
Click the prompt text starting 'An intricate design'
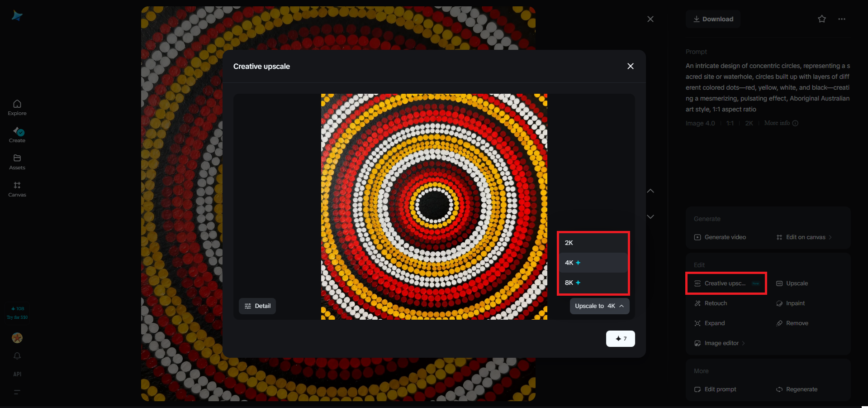(x=768, y=87)
